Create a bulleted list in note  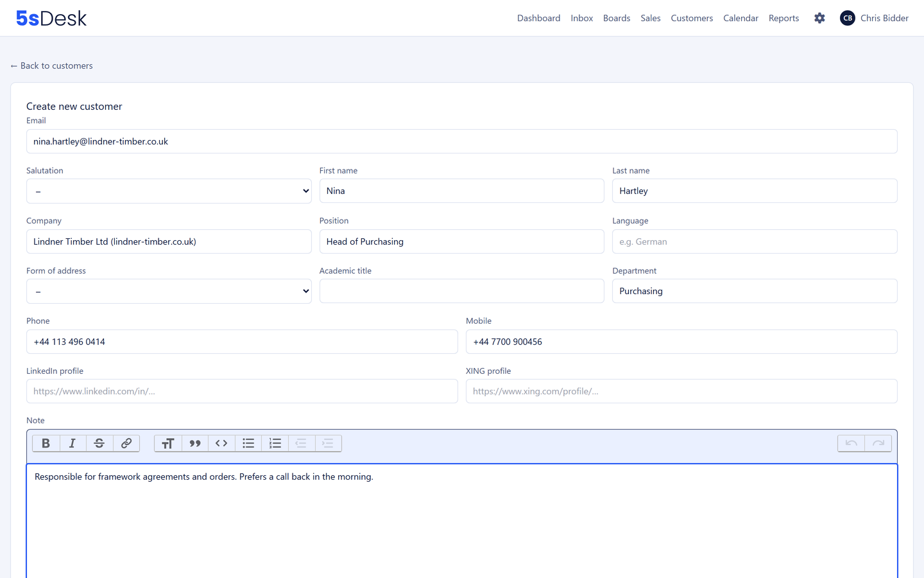tap(248, 443)
